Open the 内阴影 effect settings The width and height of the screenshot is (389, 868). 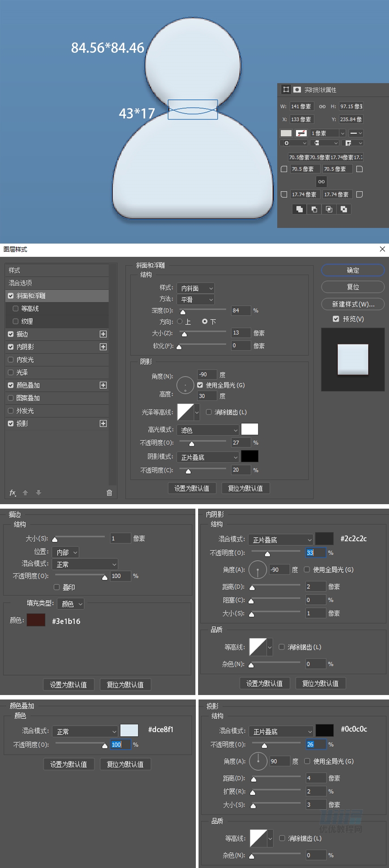pyautogui.click(x=25, y=347)
